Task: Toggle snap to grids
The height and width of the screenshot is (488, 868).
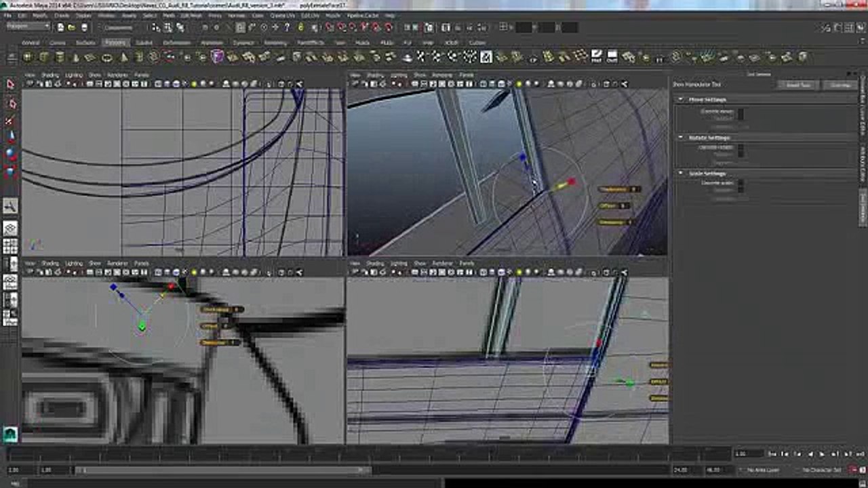Action: 330,28
